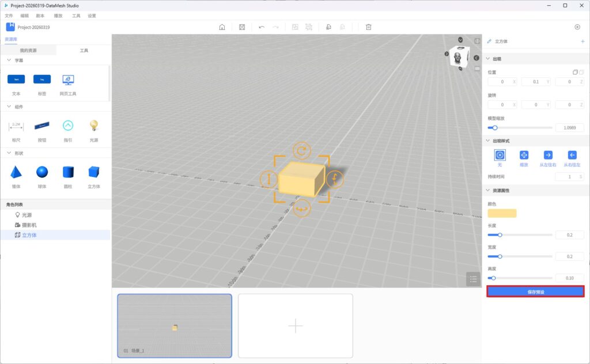Switch to the 我的资源 tab
Viewport: 590px width, 364px height.
28,51
